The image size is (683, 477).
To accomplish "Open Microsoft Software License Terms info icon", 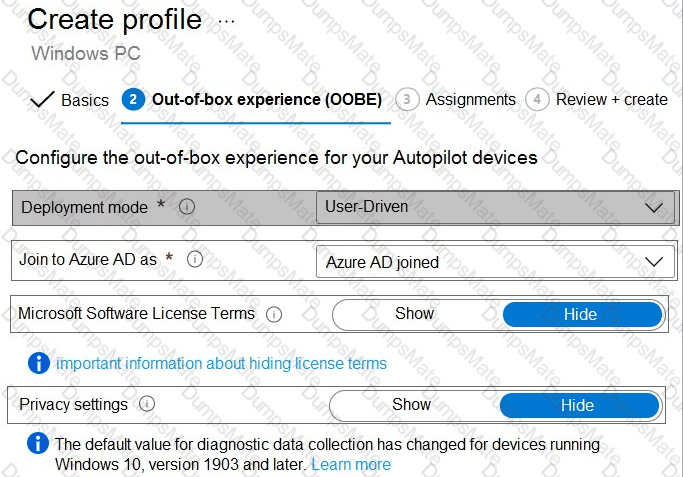I will pos(274,314).
